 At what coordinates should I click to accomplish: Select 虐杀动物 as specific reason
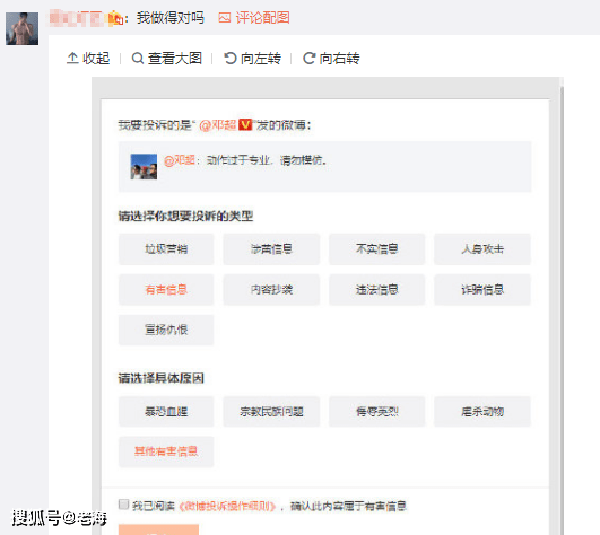(482, 411)
